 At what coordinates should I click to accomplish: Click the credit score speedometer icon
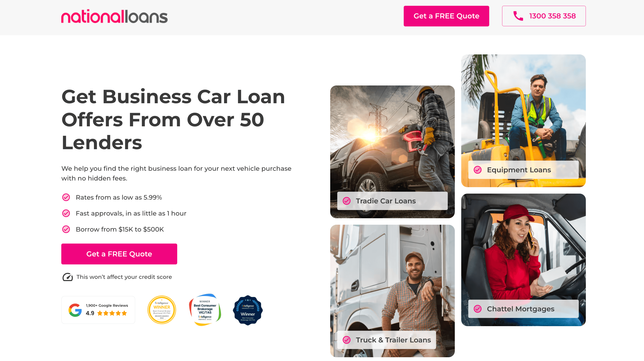point(68,277)
